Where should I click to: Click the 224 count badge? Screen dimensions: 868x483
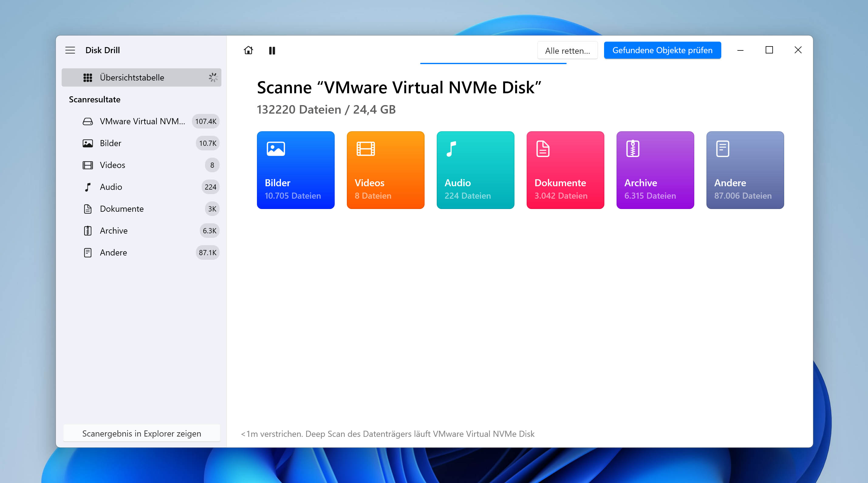tap(210, 187)
